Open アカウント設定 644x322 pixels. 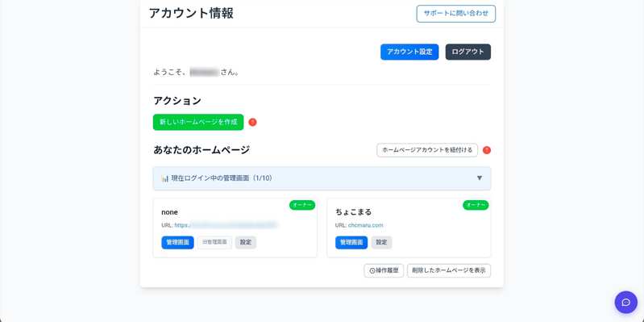click(409, 52)
